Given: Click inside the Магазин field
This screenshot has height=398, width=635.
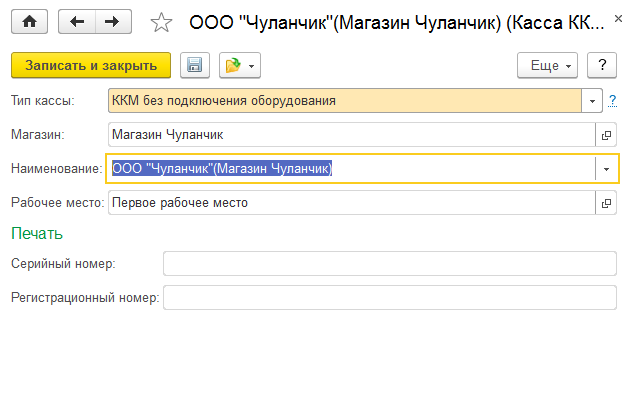Looking at the screenshot, I should tap(352, 135).
